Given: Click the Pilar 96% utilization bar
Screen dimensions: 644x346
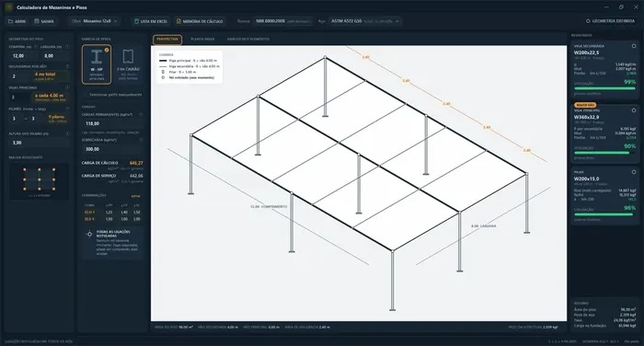Looking at the screenshot, I should coord(604,214).
